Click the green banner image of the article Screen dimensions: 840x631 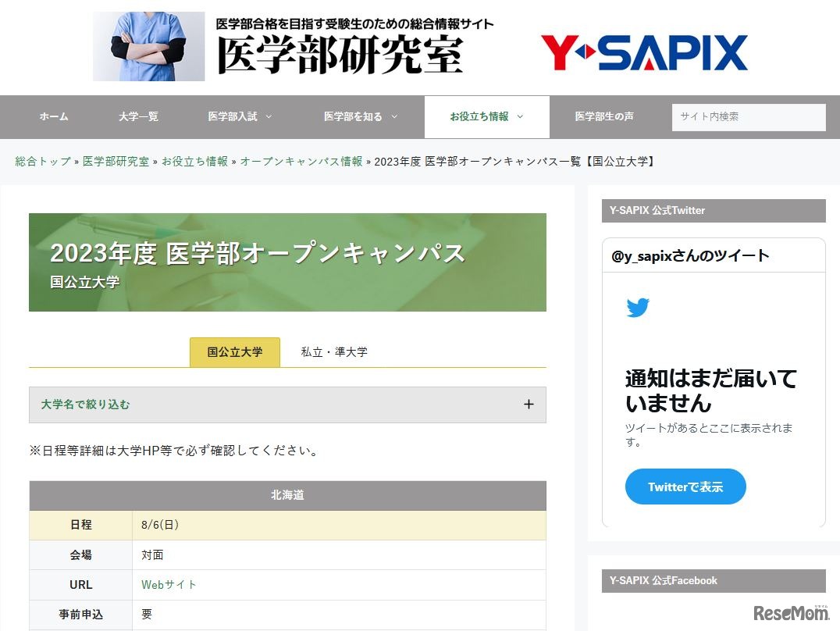[x=287, y=262]
